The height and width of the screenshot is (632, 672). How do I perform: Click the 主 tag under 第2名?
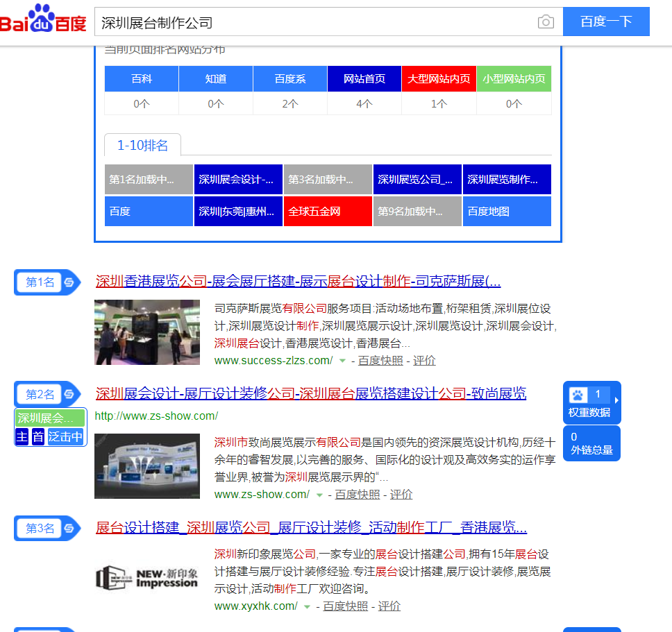pos(22,437)
